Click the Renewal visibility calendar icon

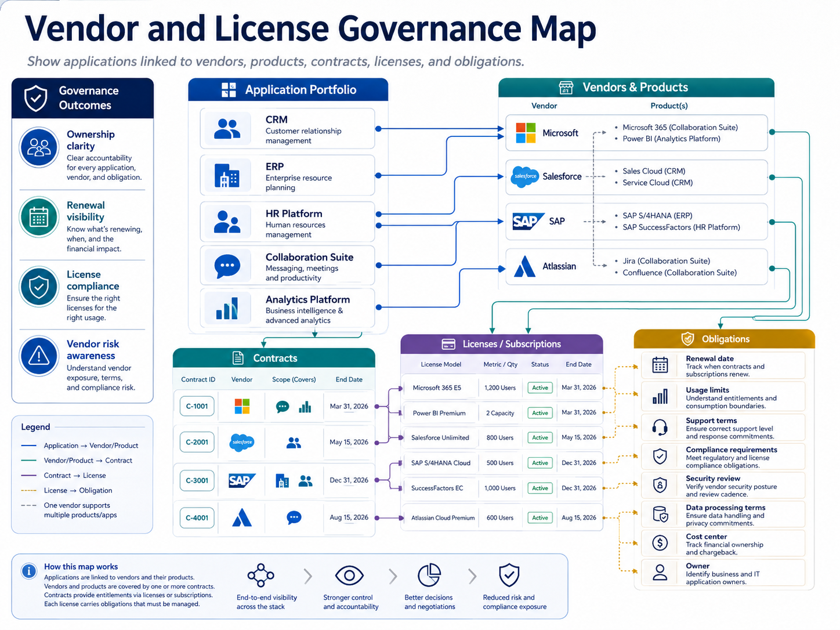coord(39,217)
